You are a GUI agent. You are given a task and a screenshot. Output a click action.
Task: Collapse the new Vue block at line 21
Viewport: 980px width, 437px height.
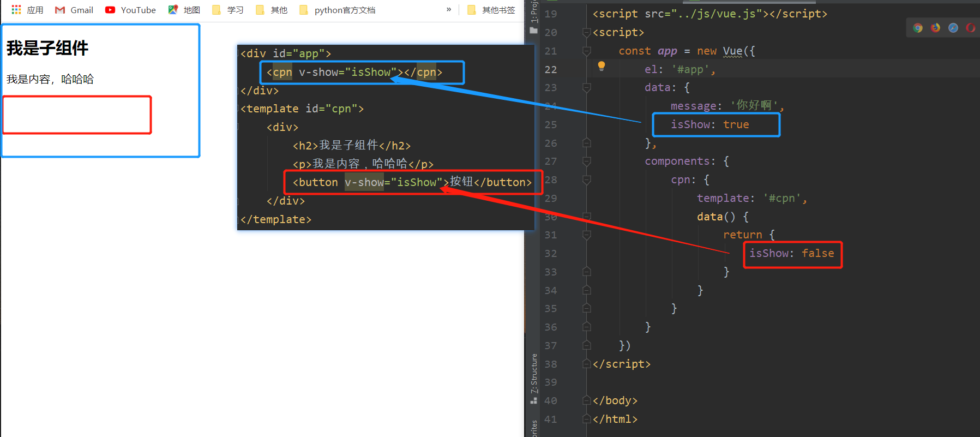(587, 51)
